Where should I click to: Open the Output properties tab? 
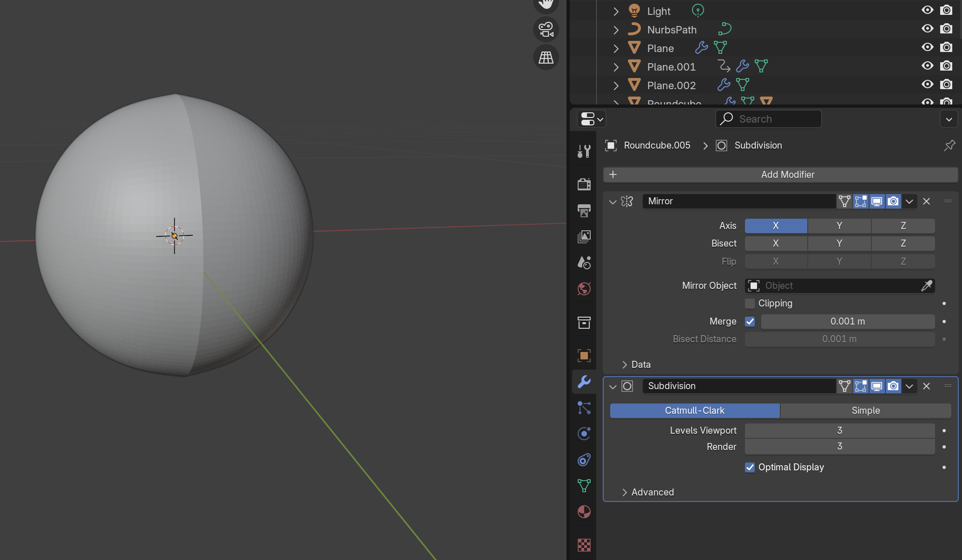coord(584,210)
